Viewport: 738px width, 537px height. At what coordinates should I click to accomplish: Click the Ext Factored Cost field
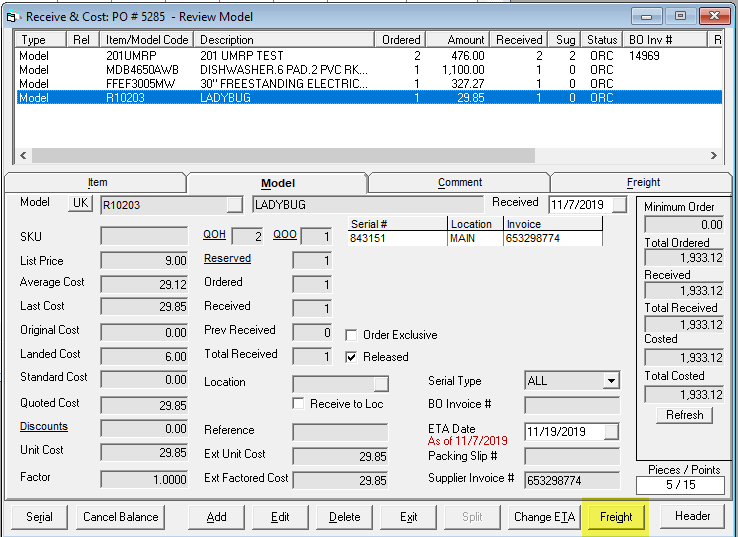[340, 481]
